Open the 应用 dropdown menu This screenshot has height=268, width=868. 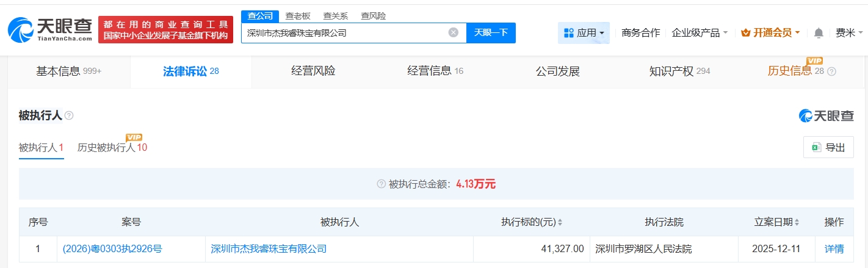click(584, 33)
